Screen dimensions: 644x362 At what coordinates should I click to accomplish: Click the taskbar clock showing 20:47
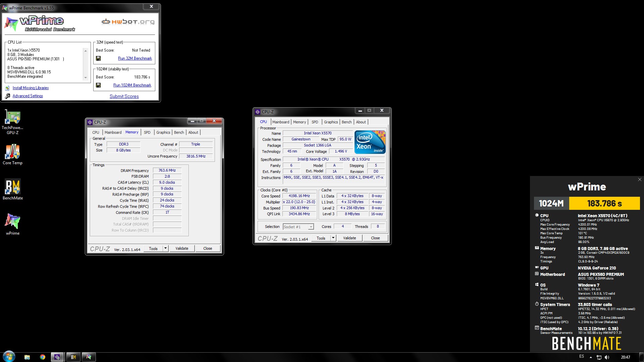point(625,357)
